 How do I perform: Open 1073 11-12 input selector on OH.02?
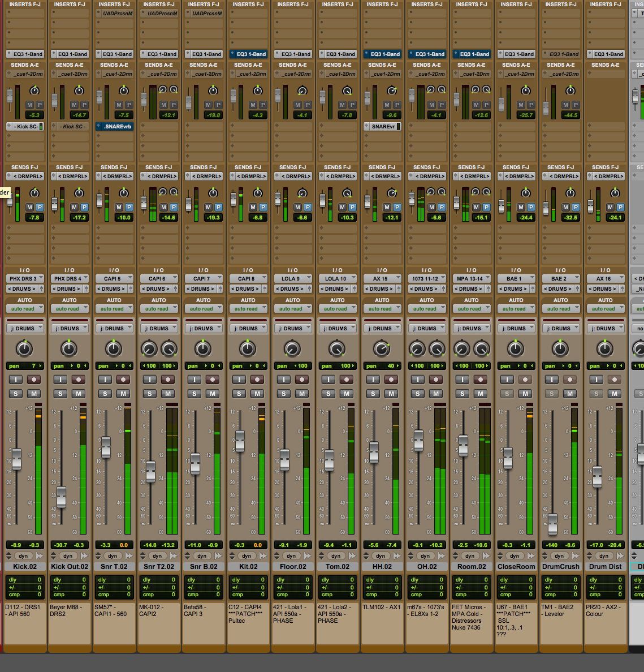[427, 278]
